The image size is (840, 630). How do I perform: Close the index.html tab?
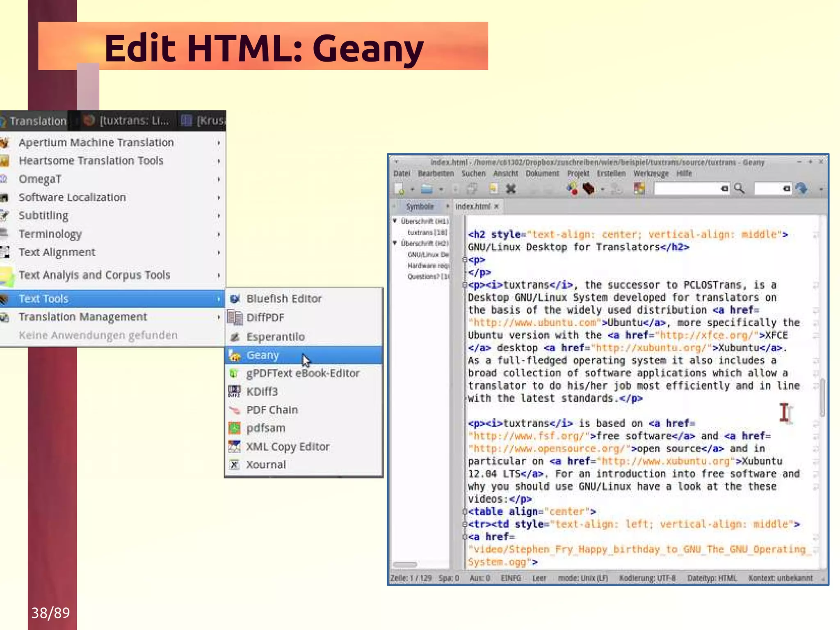[x=497, y=206]
